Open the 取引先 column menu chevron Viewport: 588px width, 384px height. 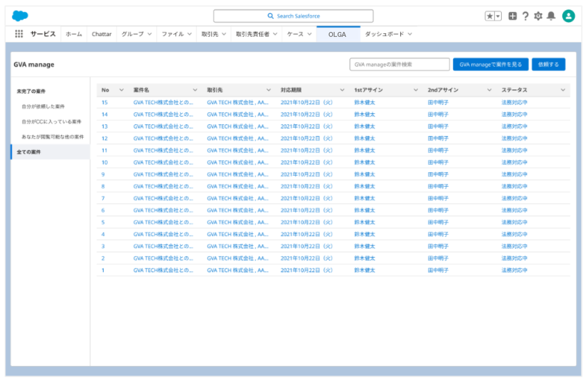(x=269, y=90)
